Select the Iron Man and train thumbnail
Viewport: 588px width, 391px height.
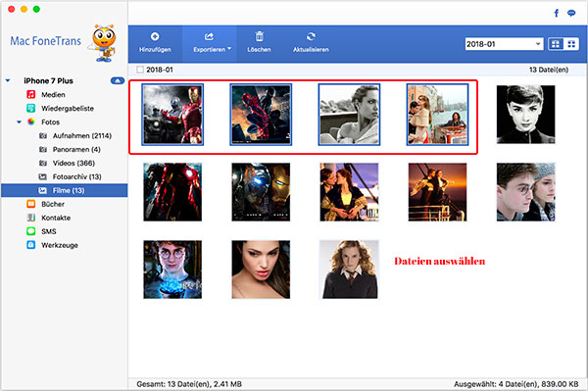pyautogui.click(x=172, y=115)
